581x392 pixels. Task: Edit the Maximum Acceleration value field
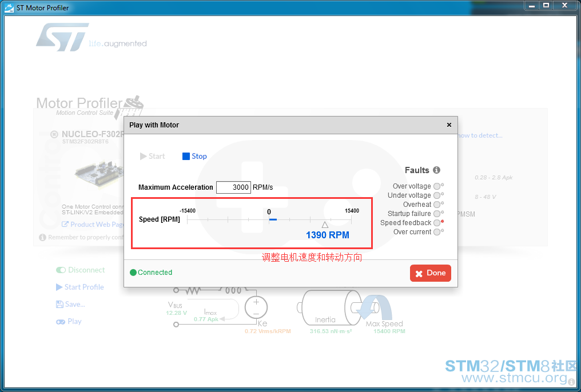point(233,187)
